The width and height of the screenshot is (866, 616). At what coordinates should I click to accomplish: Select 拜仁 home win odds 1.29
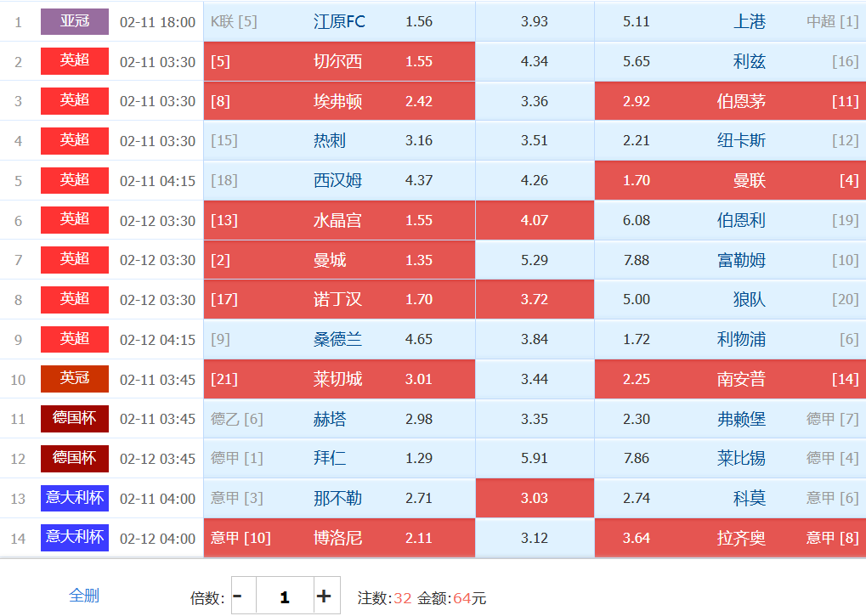(339, 458)
